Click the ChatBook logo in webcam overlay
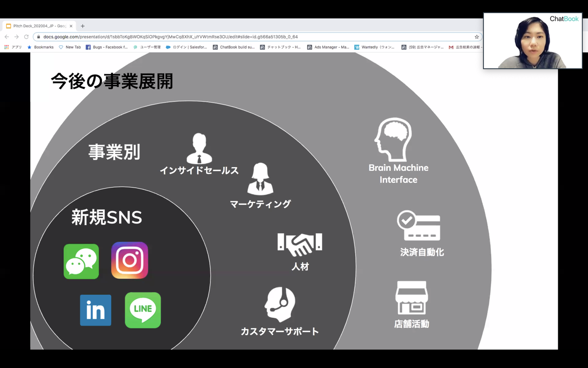This screenshot has width=588, height=368. [564, 19]
